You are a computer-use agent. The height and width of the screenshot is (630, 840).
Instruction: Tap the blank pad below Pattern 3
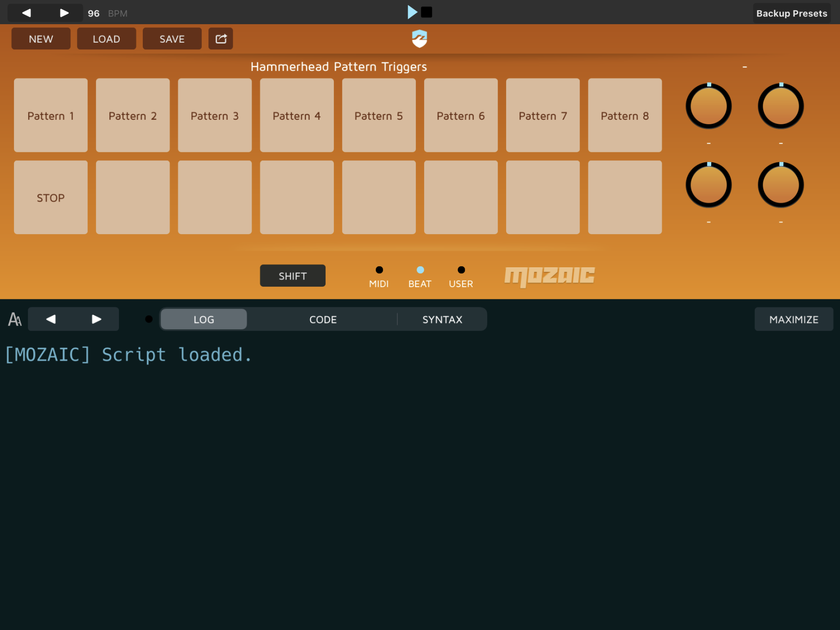(215, 197)
